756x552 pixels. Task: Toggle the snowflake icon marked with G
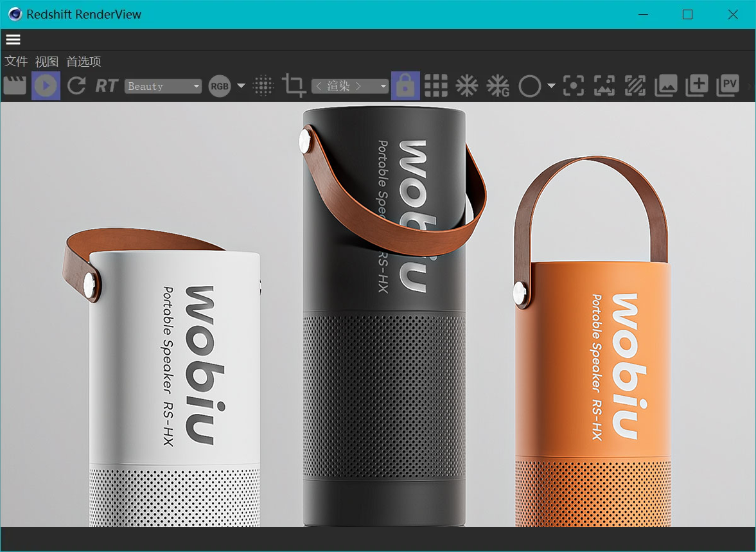498,86
